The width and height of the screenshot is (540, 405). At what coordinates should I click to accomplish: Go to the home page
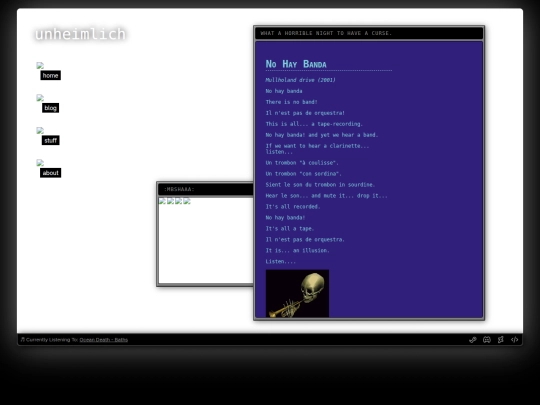click(x=51, y=75)
